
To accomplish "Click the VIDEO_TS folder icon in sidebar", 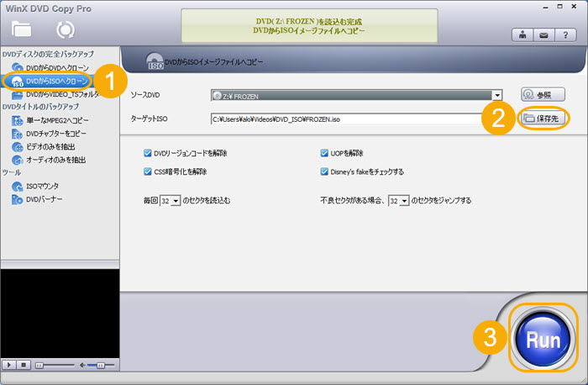I will point(18,94).
